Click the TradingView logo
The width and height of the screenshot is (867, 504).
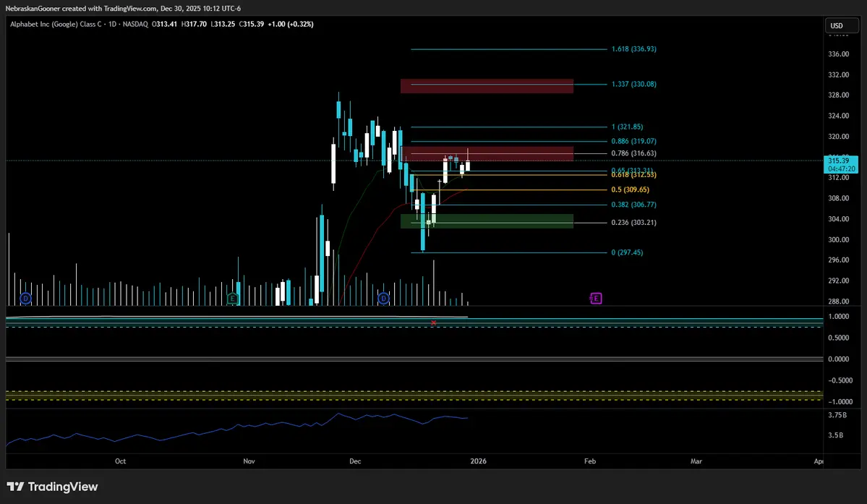click(x=53, y=487)
